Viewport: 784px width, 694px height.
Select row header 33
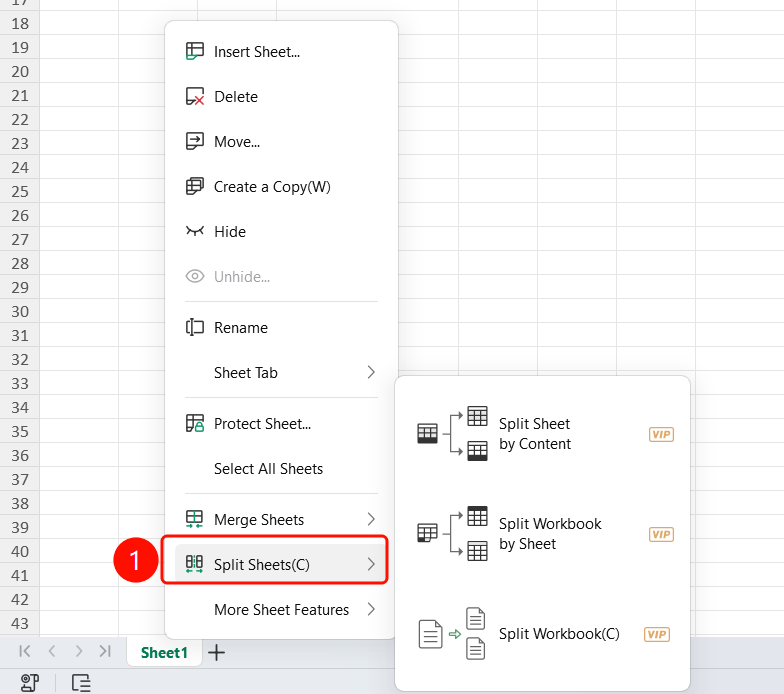(20, 384)
